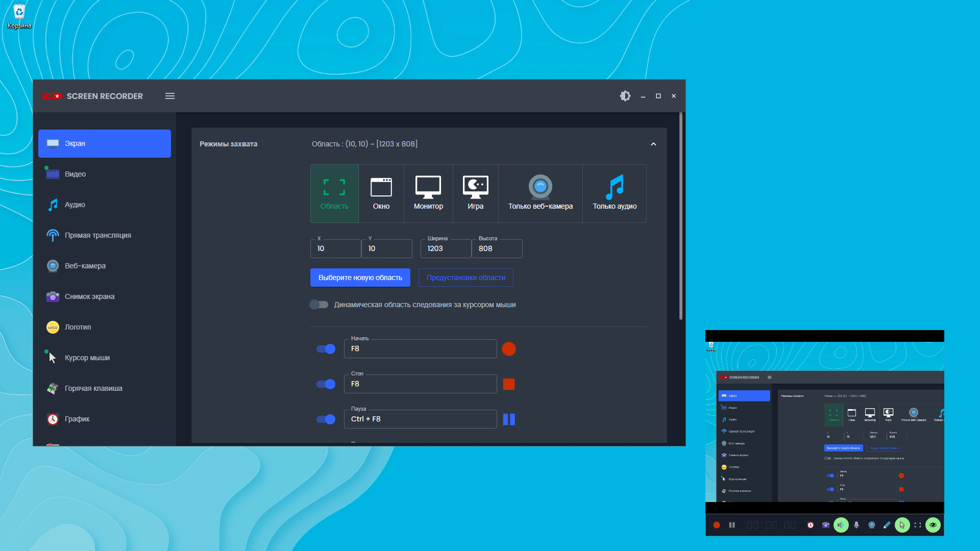Click the Ширина width input field

tap(446, 248)
